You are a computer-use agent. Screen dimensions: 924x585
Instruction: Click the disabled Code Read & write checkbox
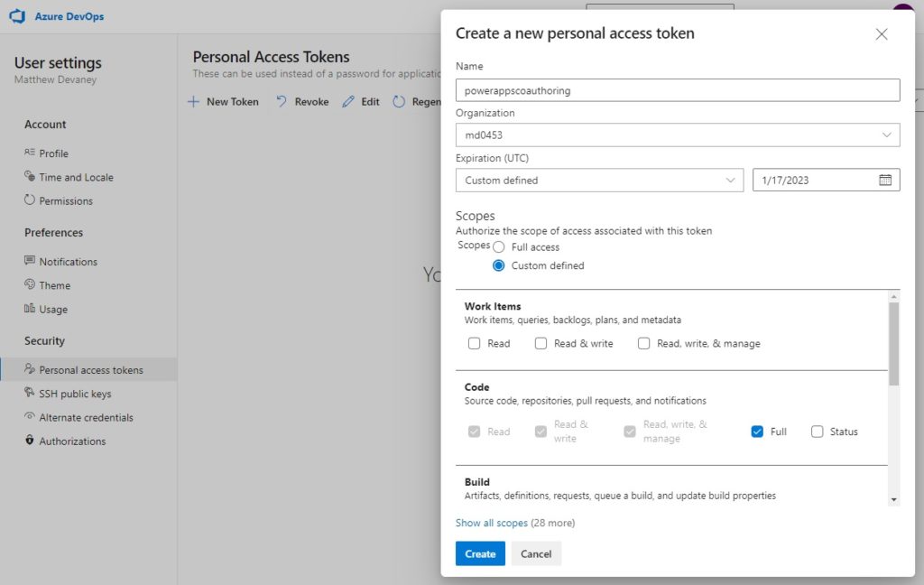(x=541, y=432)
